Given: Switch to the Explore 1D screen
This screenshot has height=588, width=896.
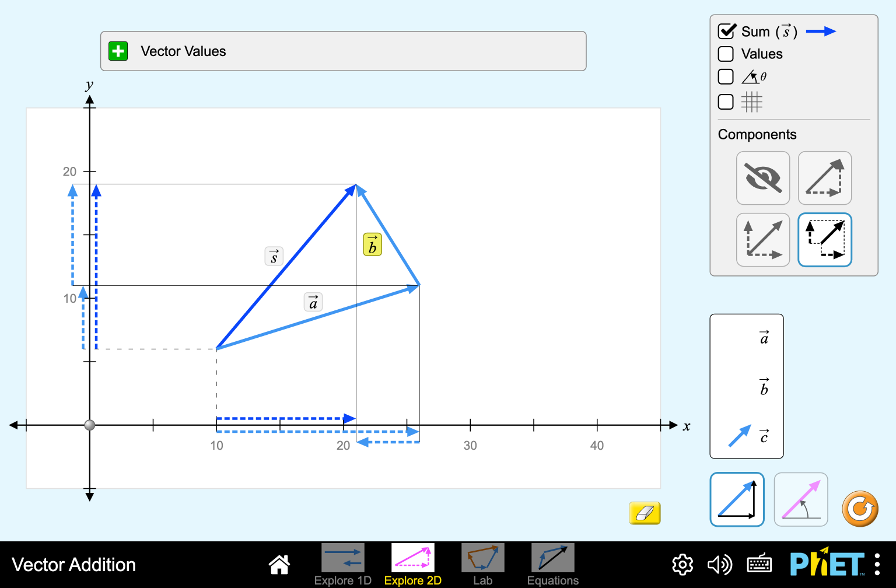Looking at the screenshot, I should click(x=343, y=565).
